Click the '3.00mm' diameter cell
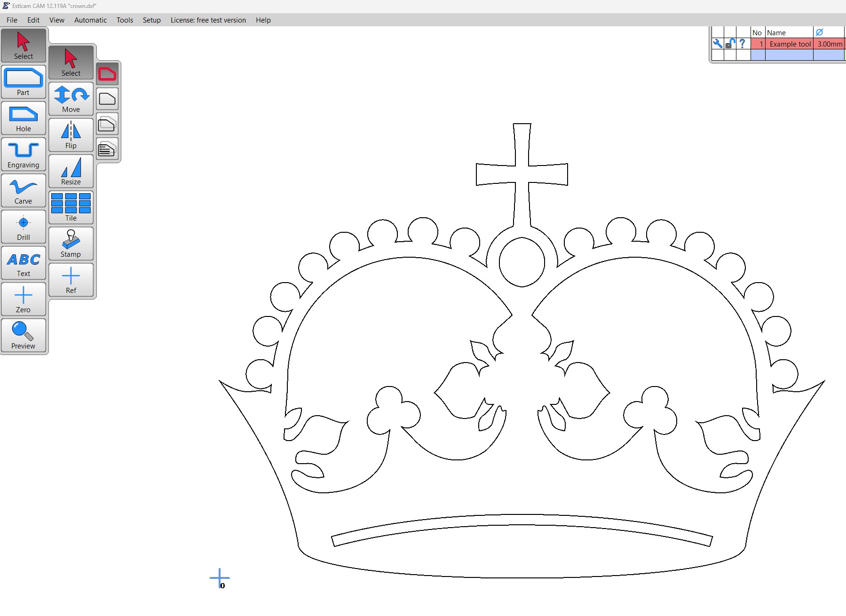Screen dimensions: 846x616 coord(830,44)
